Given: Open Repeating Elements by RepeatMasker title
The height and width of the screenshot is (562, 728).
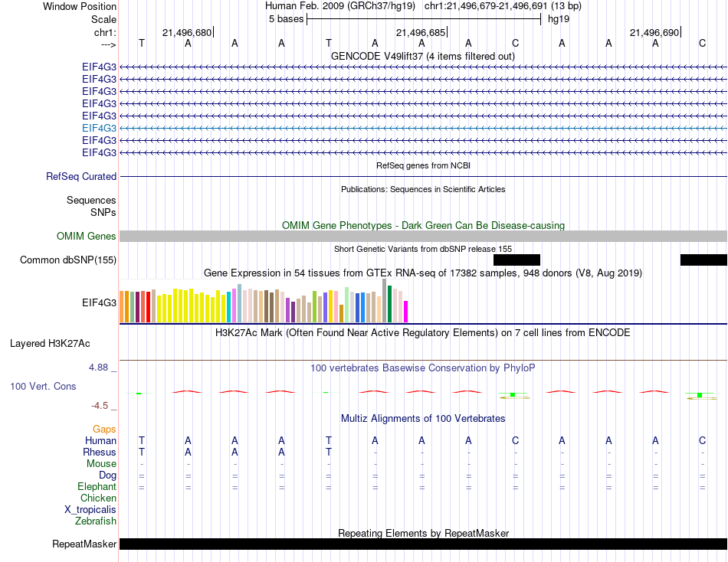Looking at the screenshot, I should 423,533.
